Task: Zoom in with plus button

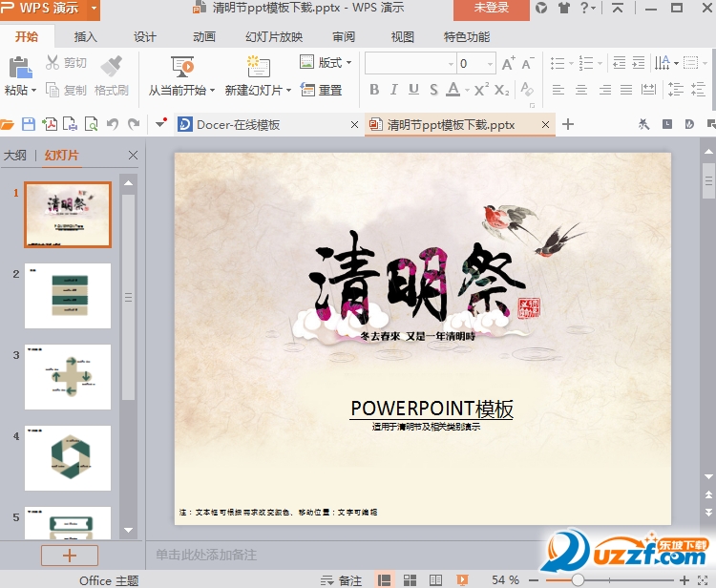Action: [x=684, y=580]
